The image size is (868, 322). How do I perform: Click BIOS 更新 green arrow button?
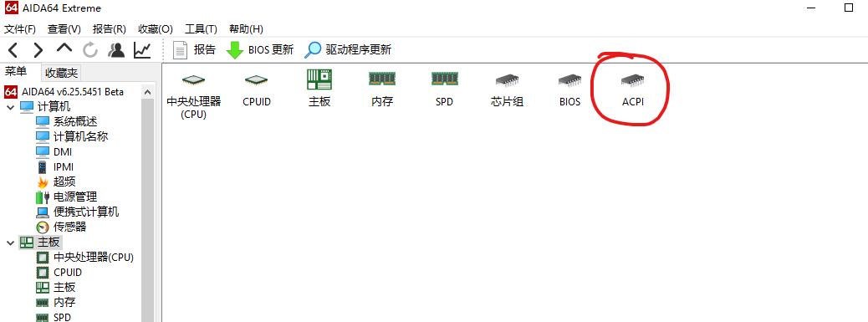(259, 50)
